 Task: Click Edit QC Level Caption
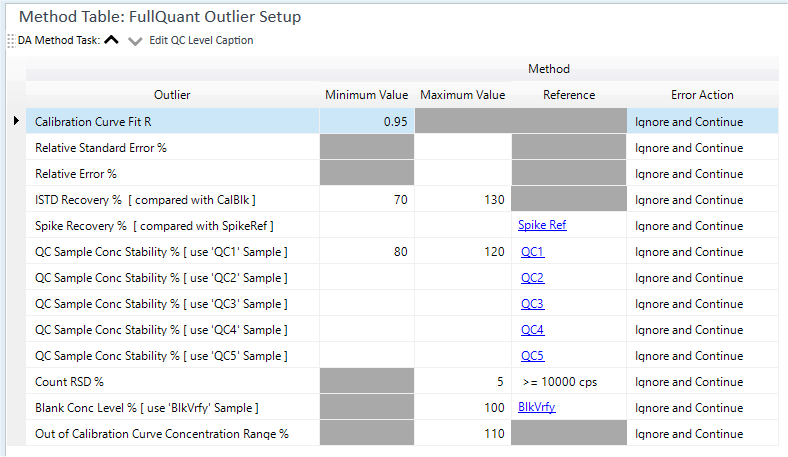tap(201, 40)
